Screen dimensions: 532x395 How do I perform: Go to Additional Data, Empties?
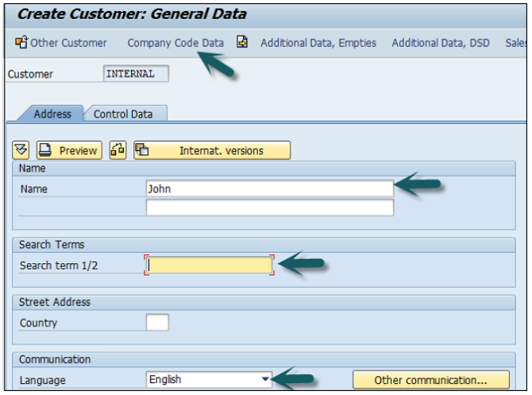coord(318,43)
